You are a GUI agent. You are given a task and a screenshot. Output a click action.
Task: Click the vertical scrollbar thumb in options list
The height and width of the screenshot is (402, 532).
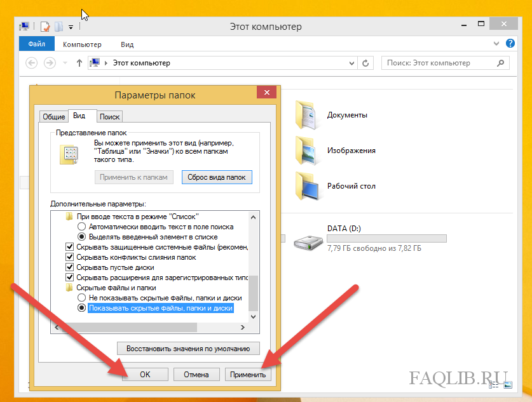253,293
